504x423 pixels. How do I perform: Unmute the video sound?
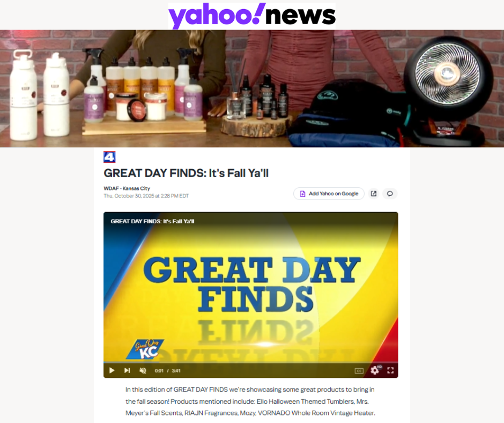point(143,370)
